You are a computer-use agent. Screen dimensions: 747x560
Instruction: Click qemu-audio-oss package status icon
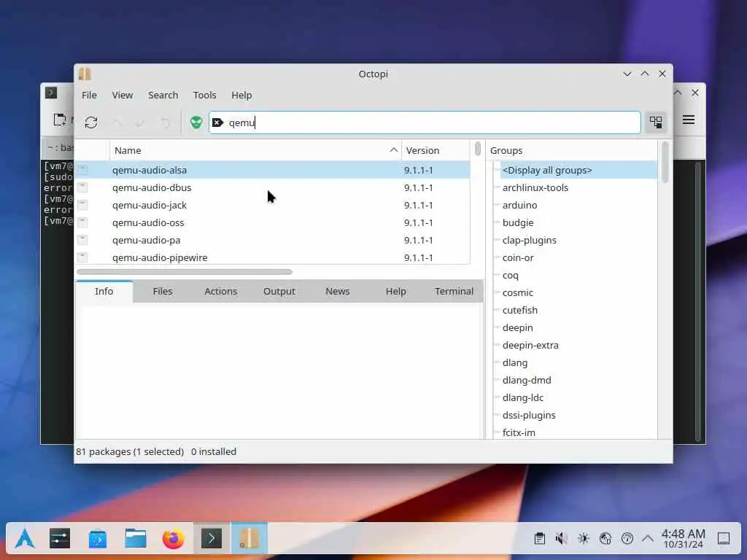coord(82,222)
